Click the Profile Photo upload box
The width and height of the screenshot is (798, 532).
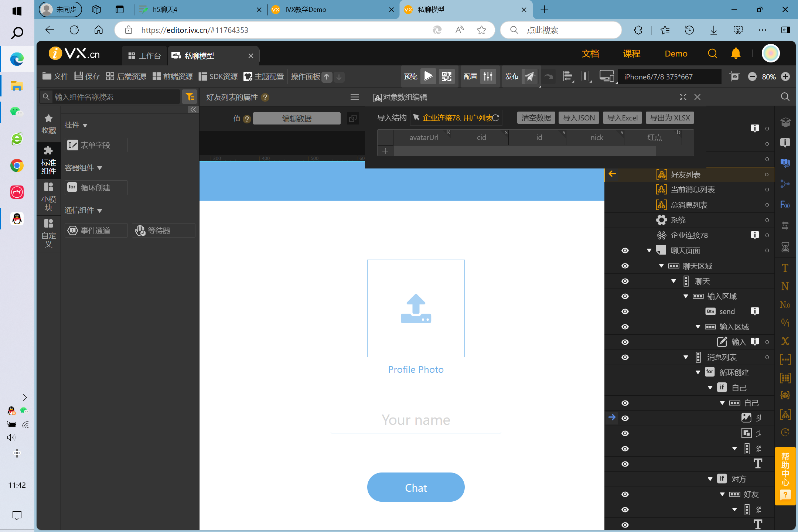[416, 308]
